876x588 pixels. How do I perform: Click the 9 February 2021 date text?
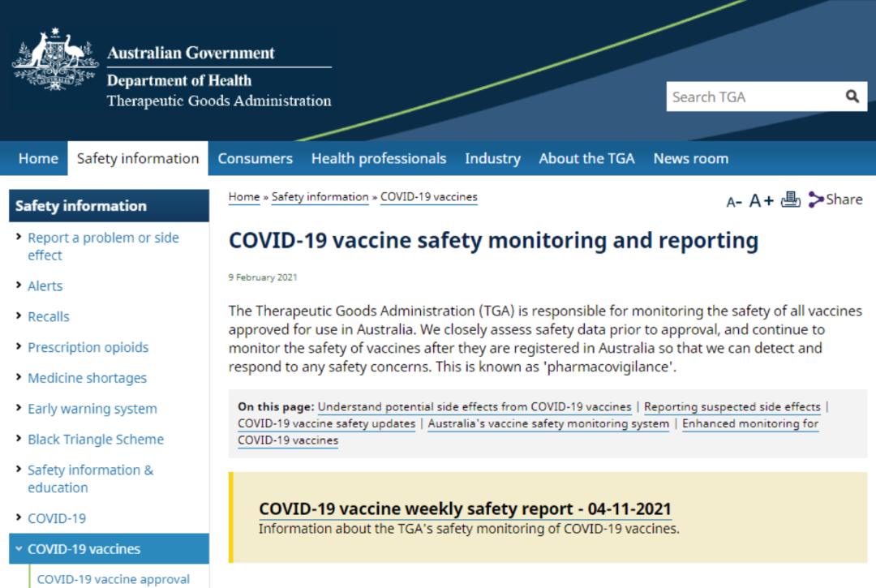tap(263, 277)
